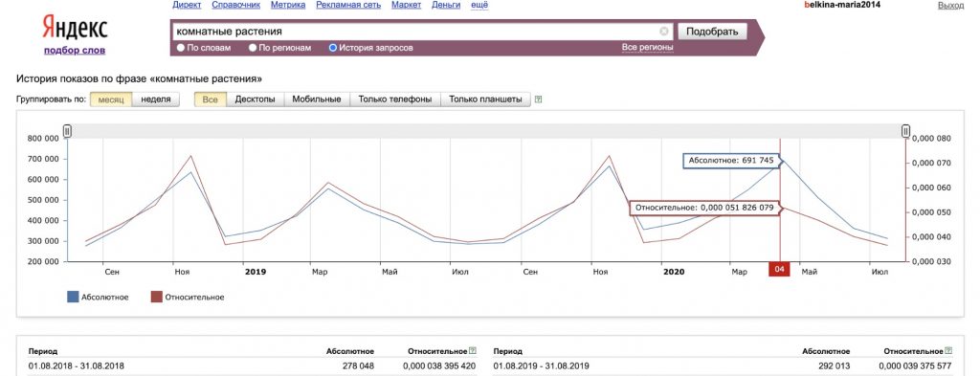
Task: Select the По регионам radio button
Action: coord(253,48)
